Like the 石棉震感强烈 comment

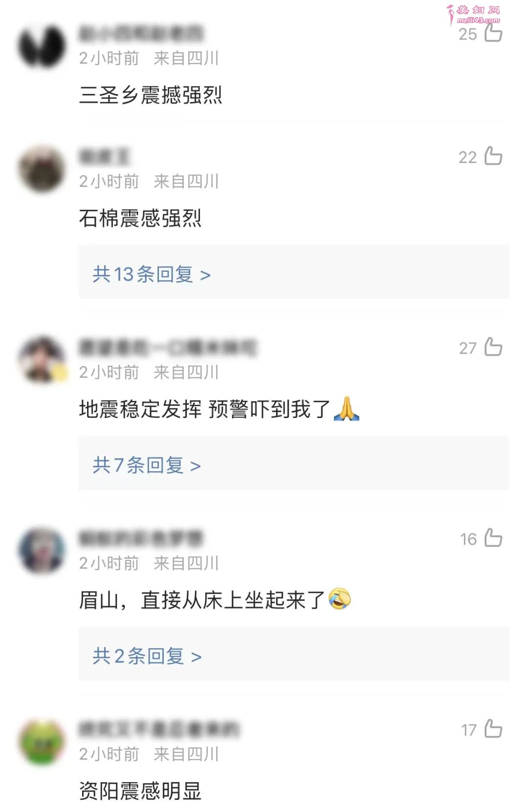[493, 156]
